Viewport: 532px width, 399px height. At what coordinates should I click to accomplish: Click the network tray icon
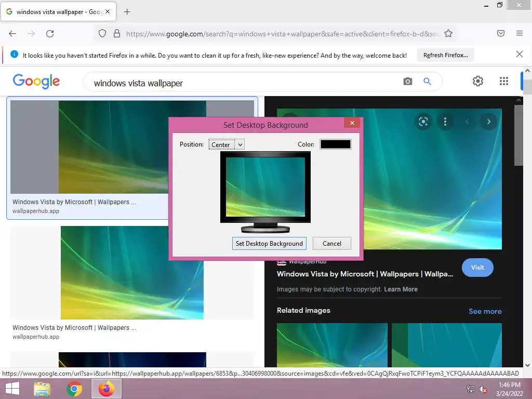(470, 389)
